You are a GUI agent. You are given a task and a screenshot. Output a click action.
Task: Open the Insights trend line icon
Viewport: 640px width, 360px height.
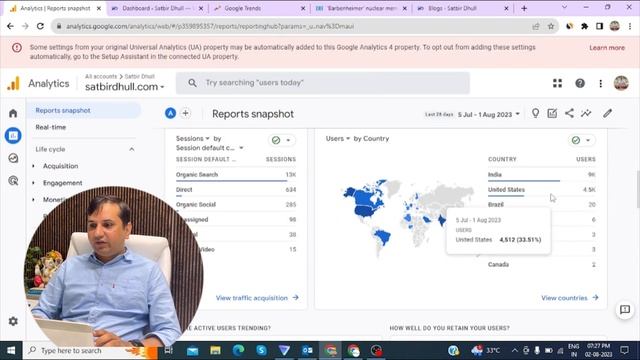[586, 113]
